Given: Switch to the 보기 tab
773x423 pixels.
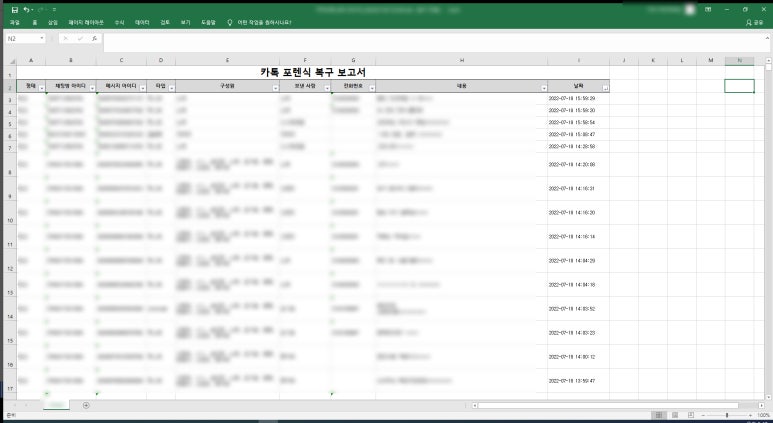Looking at the screenshot, I should 185,23.
